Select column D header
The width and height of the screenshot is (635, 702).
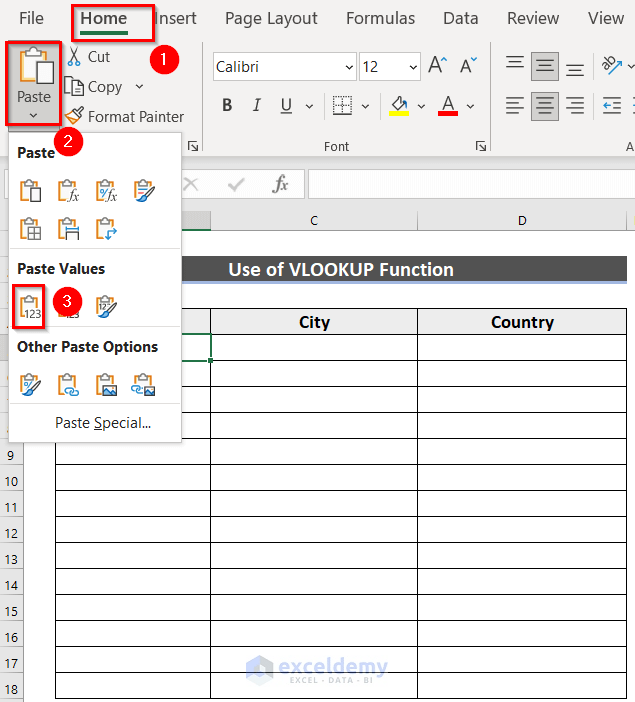[x=522, y=221]
